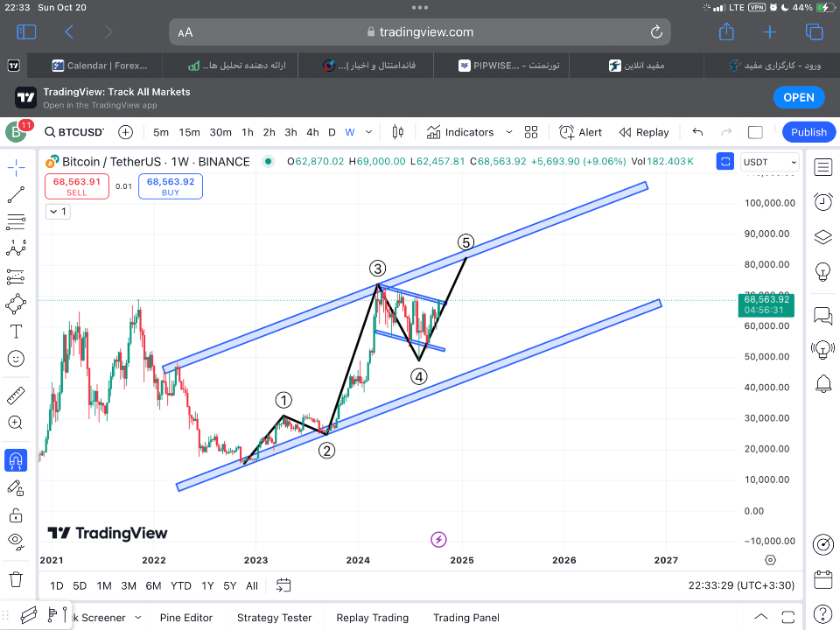Open the layout templates grid icon
This screenshot has width=840, height=630.
(x=531, y=132)
